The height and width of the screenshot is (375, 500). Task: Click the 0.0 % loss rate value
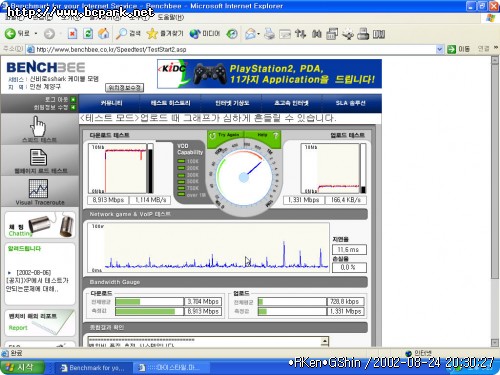click(349, 267)
